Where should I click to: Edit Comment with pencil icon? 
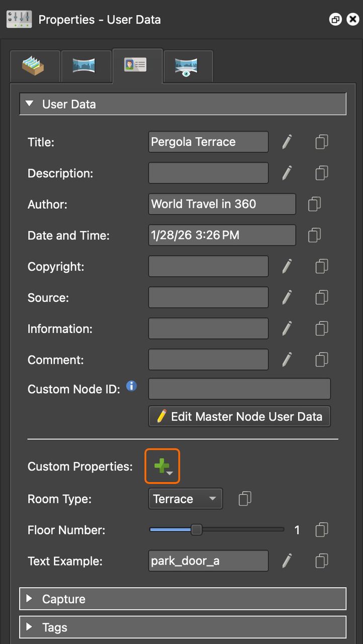tap(287, 360)
